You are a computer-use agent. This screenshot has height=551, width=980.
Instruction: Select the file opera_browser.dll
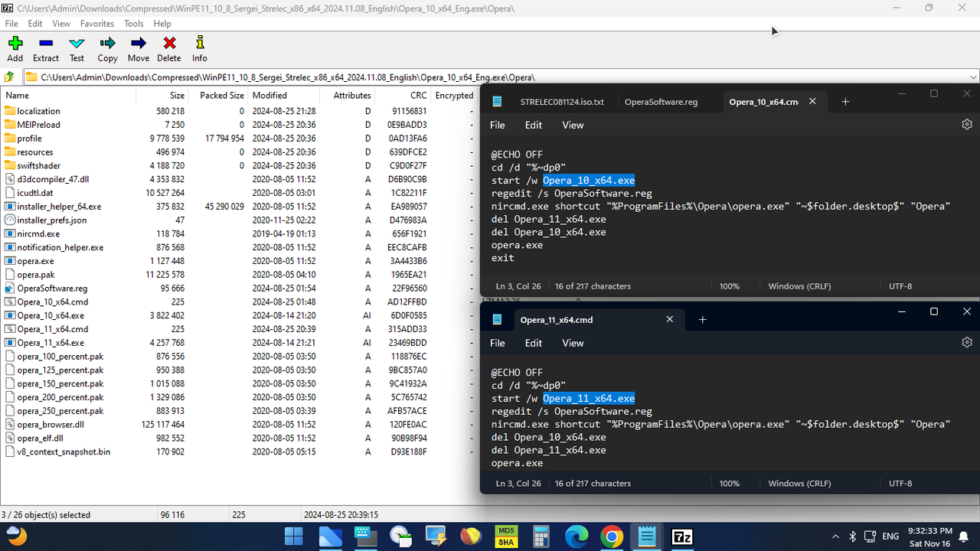click(51, 425)
